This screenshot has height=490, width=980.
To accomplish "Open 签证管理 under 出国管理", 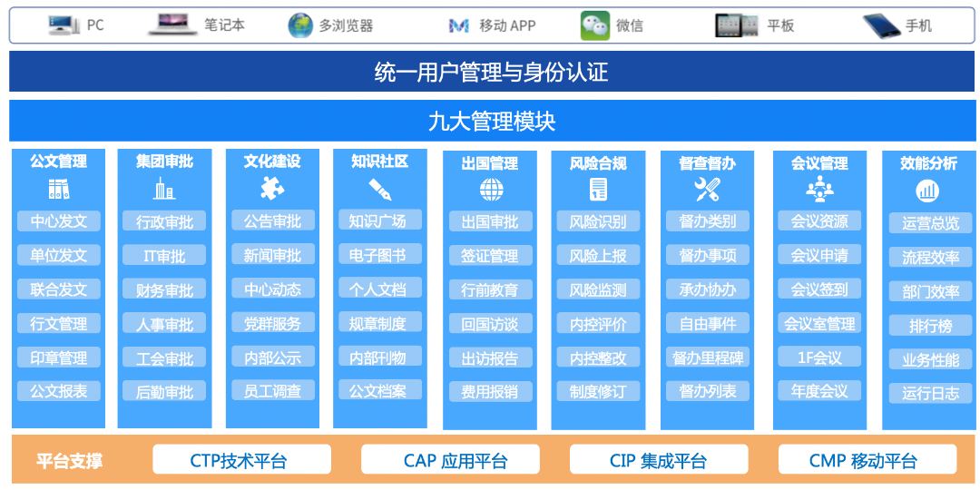I will tap(491, 256).
